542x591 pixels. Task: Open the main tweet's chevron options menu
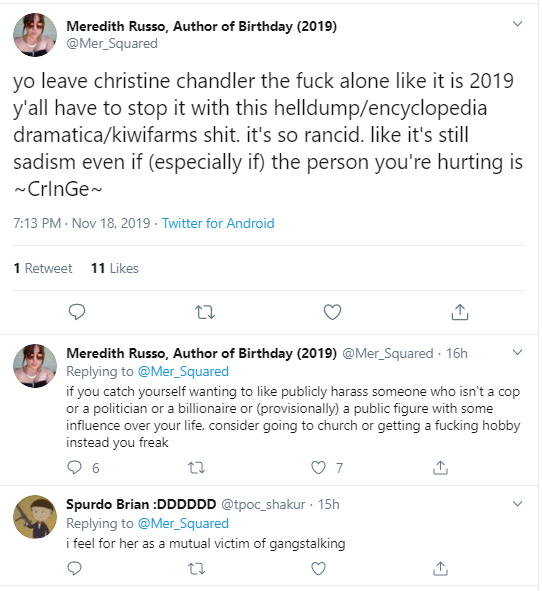pos(518,24)
